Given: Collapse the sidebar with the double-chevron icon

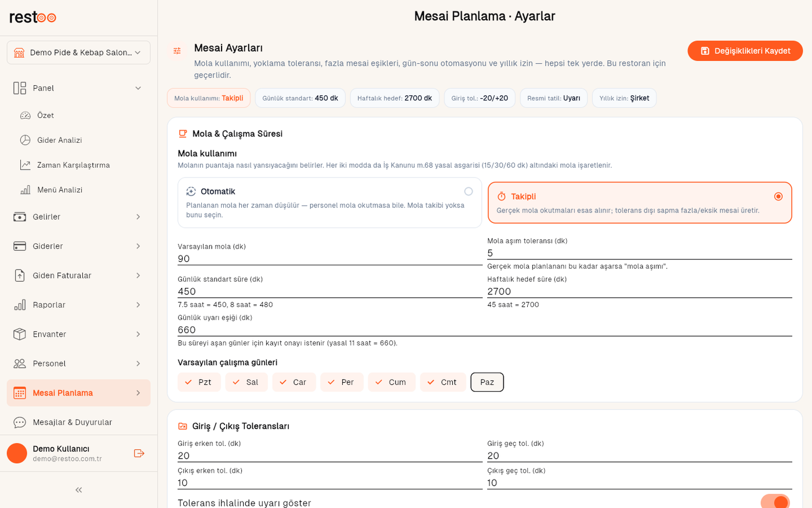Looking at the screenshot, I should (x=79, y=490).
